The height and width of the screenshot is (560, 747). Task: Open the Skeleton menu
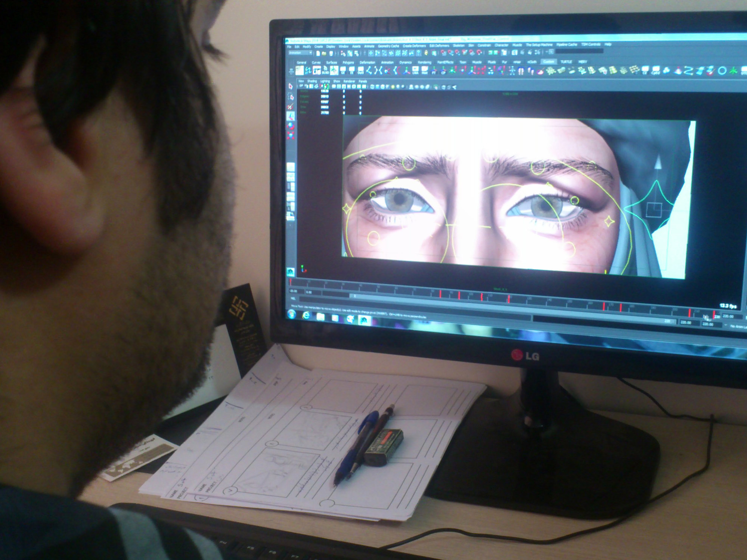tap(458, 46)
